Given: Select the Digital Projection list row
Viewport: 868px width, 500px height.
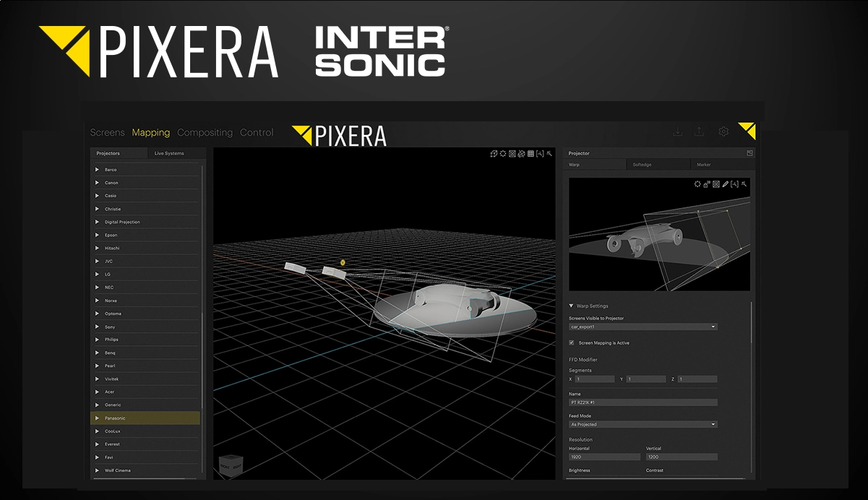Looking at the screenshot, I should click(145, 222).
